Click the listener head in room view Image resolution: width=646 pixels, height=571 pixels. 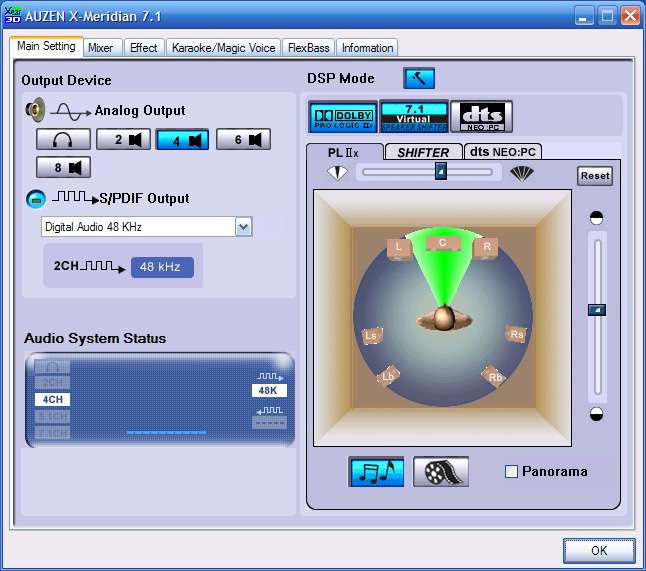point(444,318)
